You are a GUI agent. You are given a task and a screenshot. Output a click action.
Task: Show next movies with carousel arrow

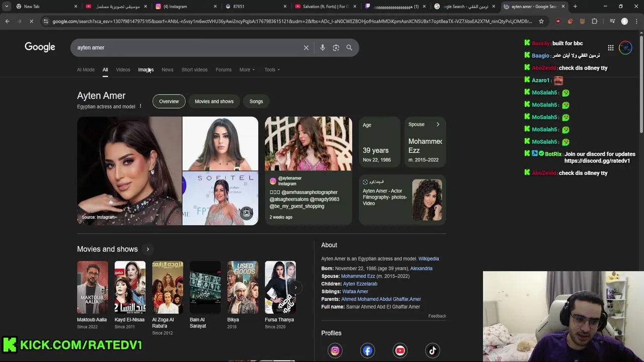tap(296, 288)
